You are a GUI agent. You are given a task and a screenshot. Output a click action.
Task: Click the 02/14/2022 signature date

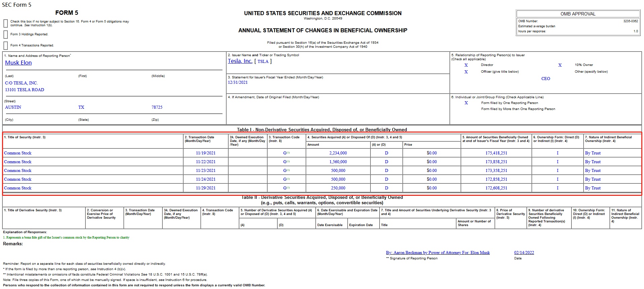pyautogui.click(x=524, y=253)
